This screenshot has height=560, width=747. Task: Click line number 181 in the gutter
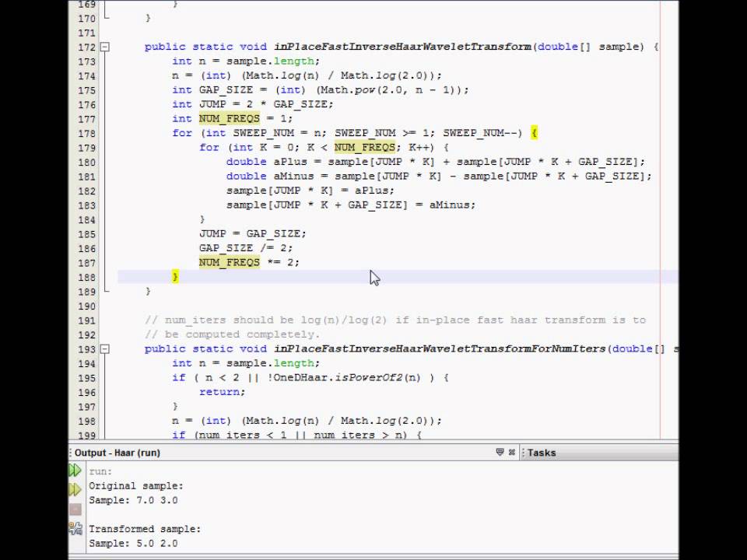click(86, 177)
